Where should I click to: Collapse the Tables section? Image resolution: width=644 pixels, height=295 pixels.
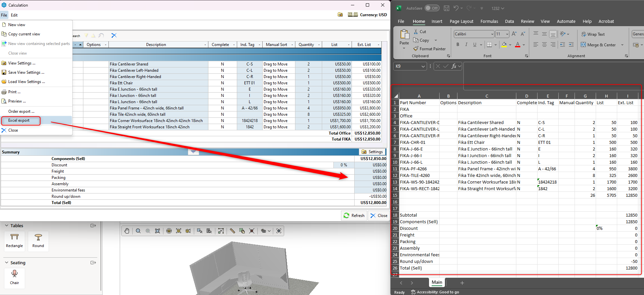pyautogui.click(x=6, y=226)
